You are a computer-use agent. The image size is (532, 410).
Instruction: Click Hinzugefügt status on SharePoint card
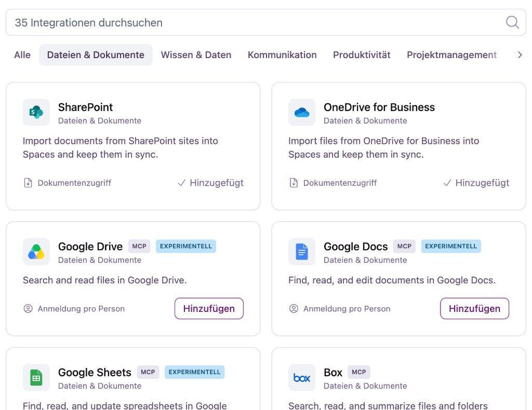[217, 183]
